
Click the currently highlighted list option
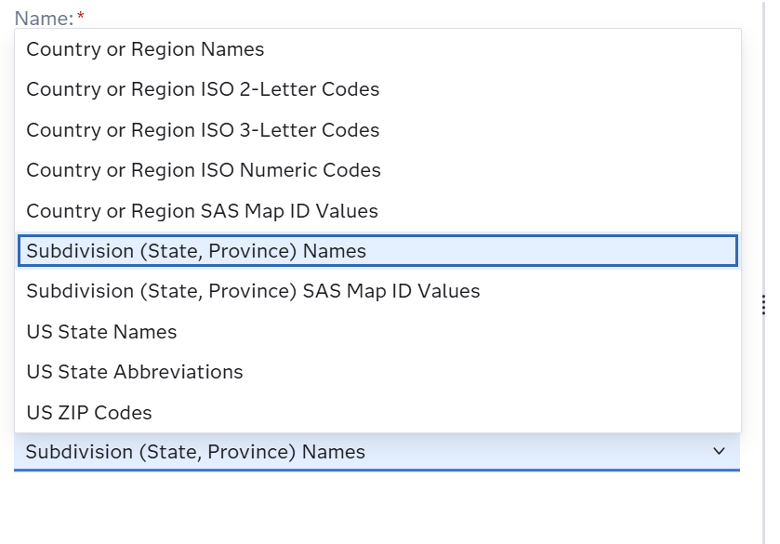tap(196, 251)
